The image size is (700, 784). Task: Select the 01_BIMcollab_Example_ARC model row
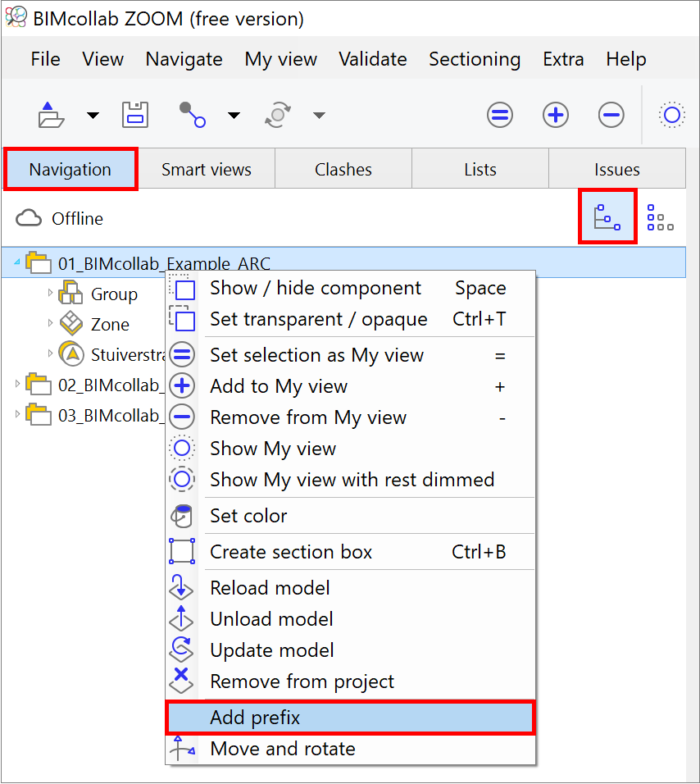(x=343, y=262)
